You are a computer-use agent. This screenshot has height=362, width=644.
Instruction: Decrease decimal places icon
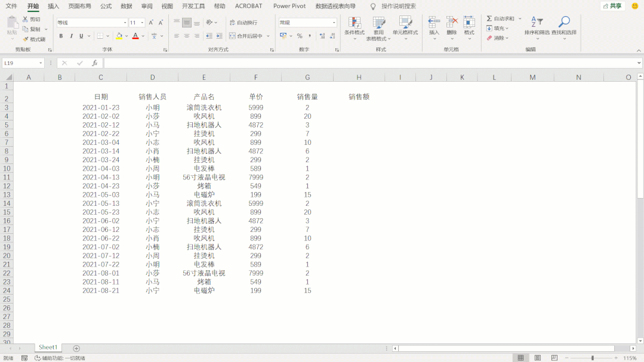[x=332, y=36]
